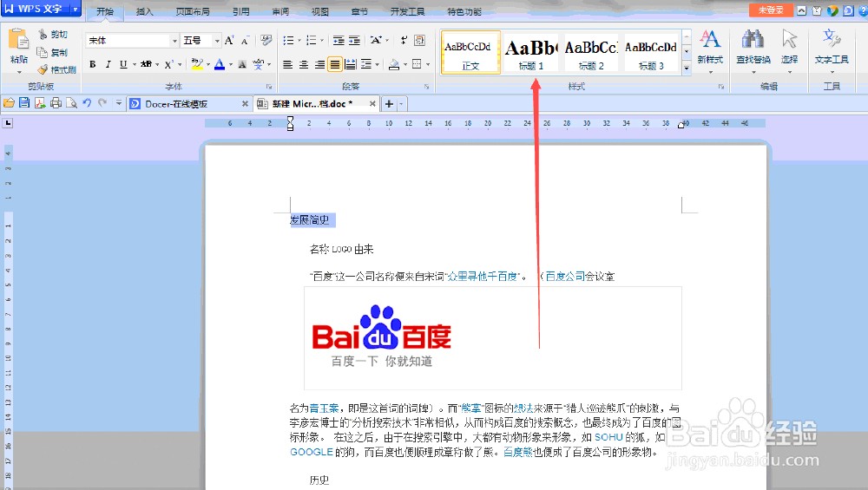Switch to the 插入 ribbon tab

tap(144, 11)
